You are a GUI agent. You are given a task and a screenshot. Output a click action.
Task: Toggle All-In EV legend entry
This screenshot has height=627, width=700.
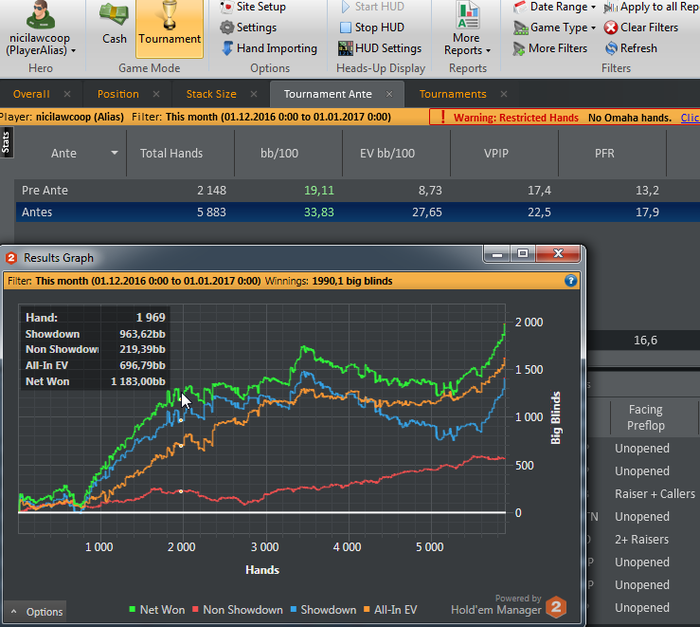click(390, 610)
